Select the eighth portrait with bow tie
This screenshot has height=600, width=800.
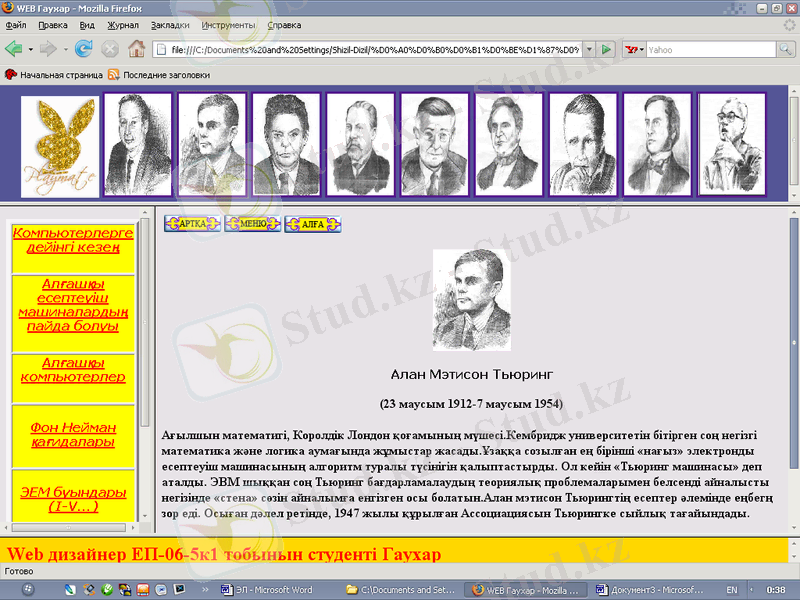[657, 144]
